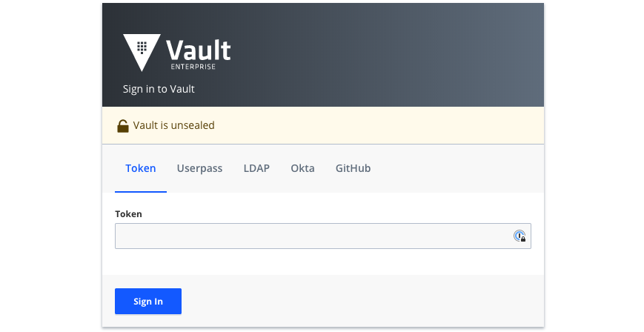Click the gray footer area right of Sign In

tap(371, 301)
